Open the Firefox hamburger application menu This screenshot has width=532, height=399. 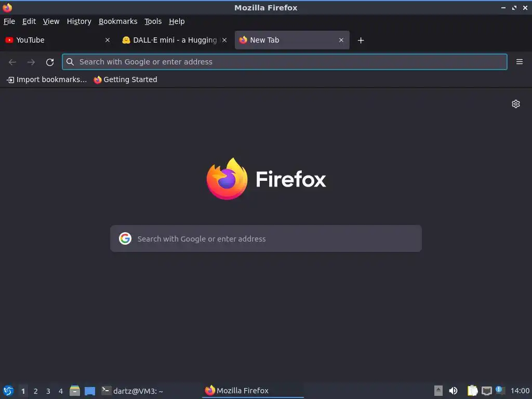click(520, 62)
